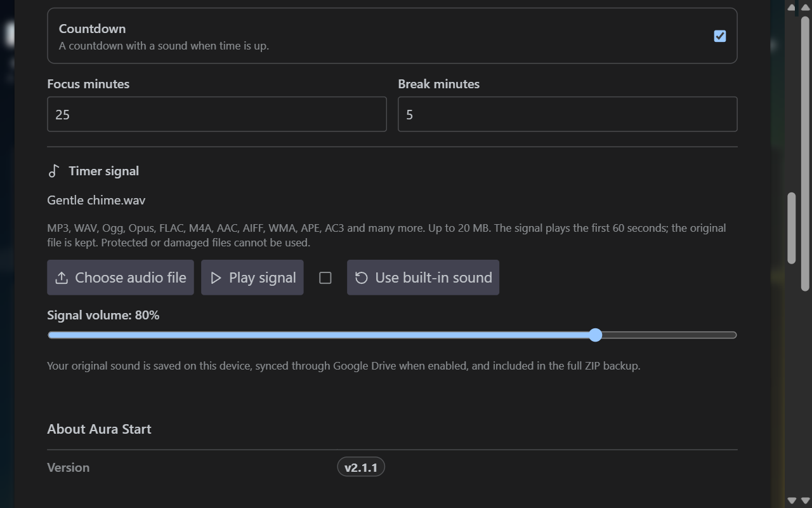
Task: Click the Gentle chime.wav file name
Action: coord(96,200)
